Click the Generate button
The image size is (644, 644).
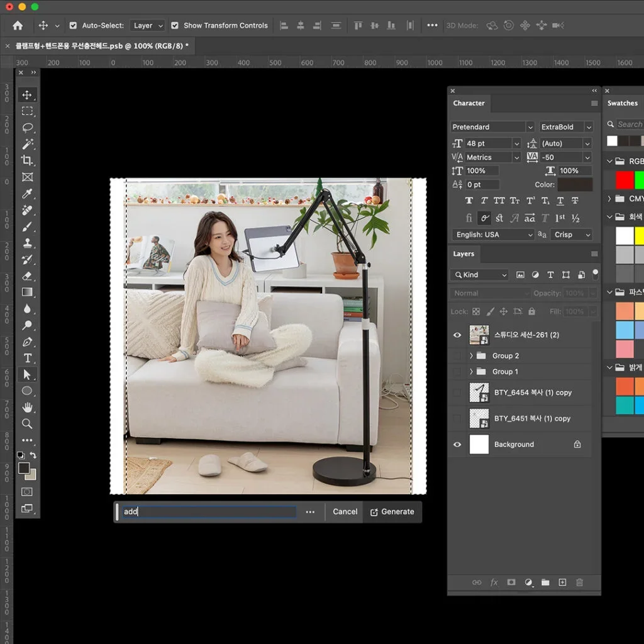click(392, 512)
